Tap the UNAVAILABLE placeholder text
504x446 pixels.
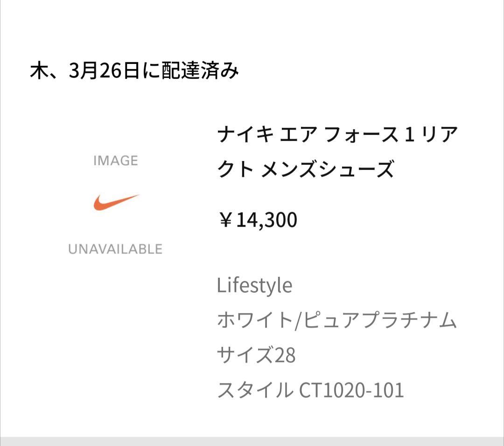coord(115,249)
